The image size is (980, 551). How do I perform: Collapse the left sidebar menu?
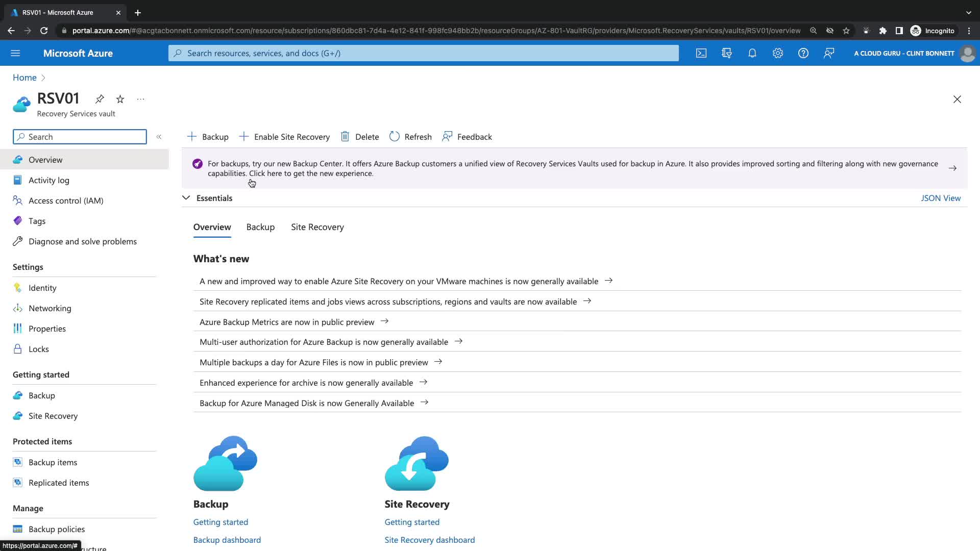159,137
